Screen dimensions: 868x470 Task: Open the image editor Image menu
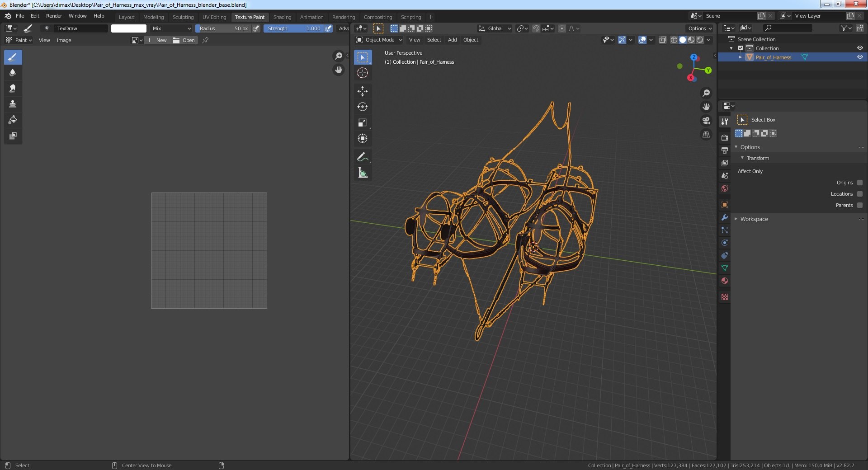pos(64,40)
